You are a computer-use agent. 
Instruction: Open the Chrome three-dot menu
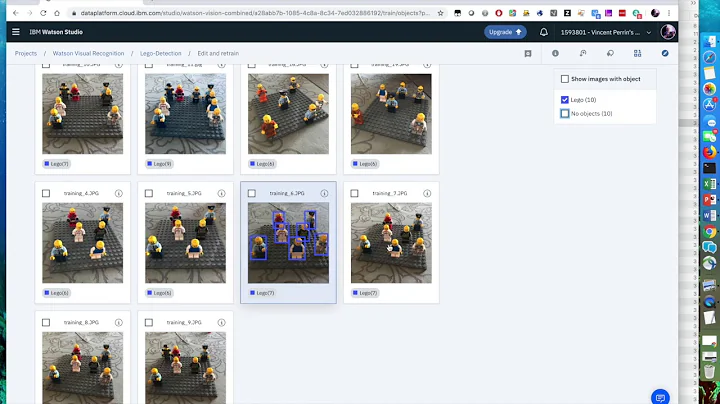(x=669, y=13)
